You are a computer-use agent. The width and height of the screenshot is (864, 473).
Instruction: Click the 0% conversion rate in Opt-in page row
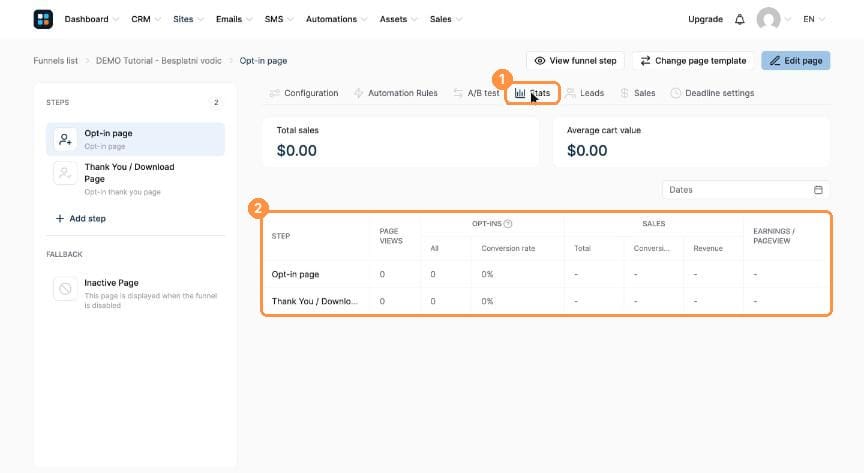point(487,275)
